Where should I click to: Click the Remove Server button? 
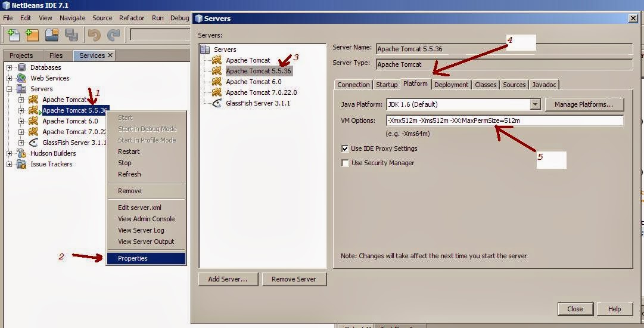[x=294, y=279]
